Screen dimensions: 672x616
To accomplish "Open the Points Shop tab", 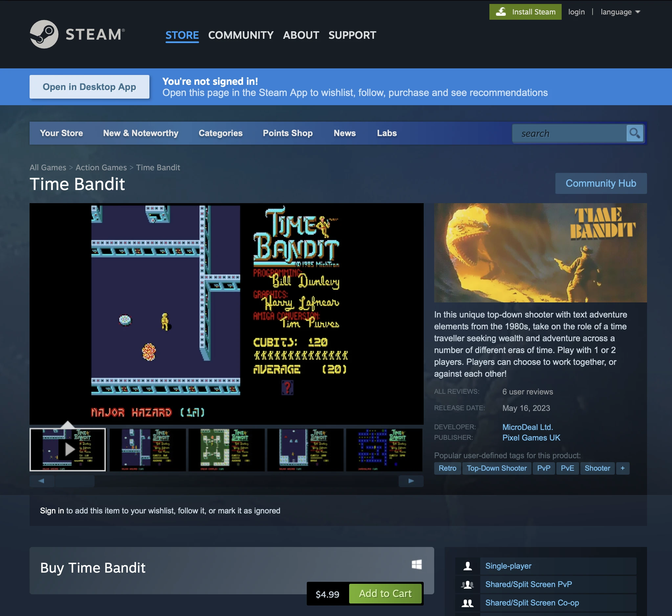I will pyautogui.click(x=288, y=133).
